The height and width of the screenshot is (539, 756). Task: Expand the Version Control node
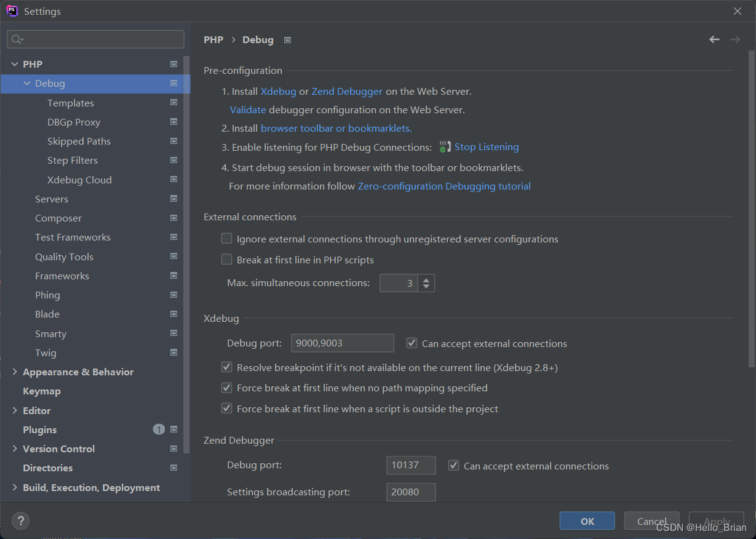click(15, 449)
